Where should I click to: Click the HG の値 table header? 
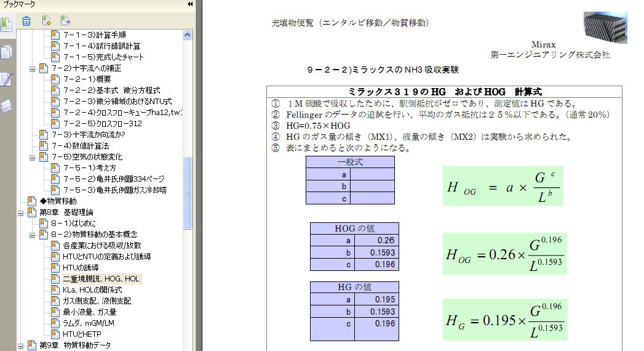coord(354,287)
